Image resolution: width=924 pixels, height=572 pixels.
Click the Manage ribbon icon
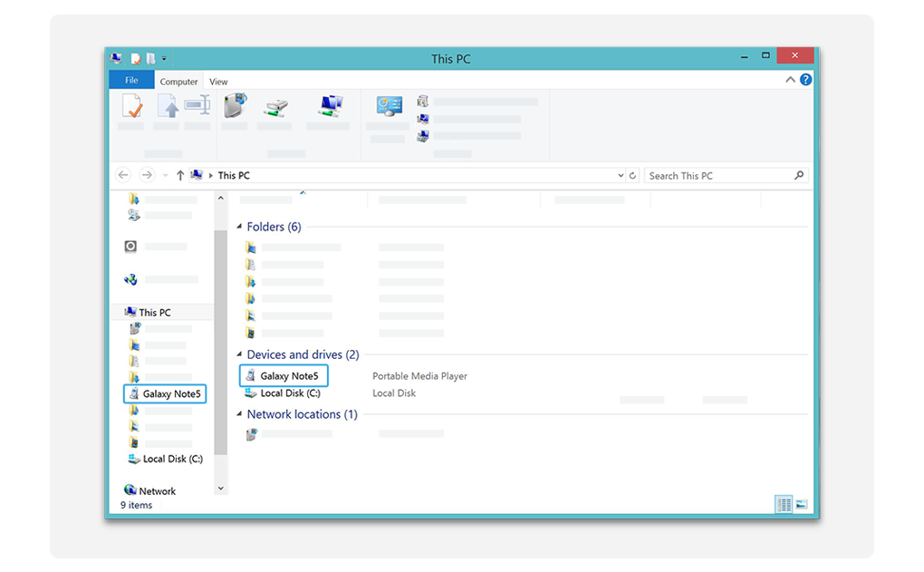tap(422, 137)
